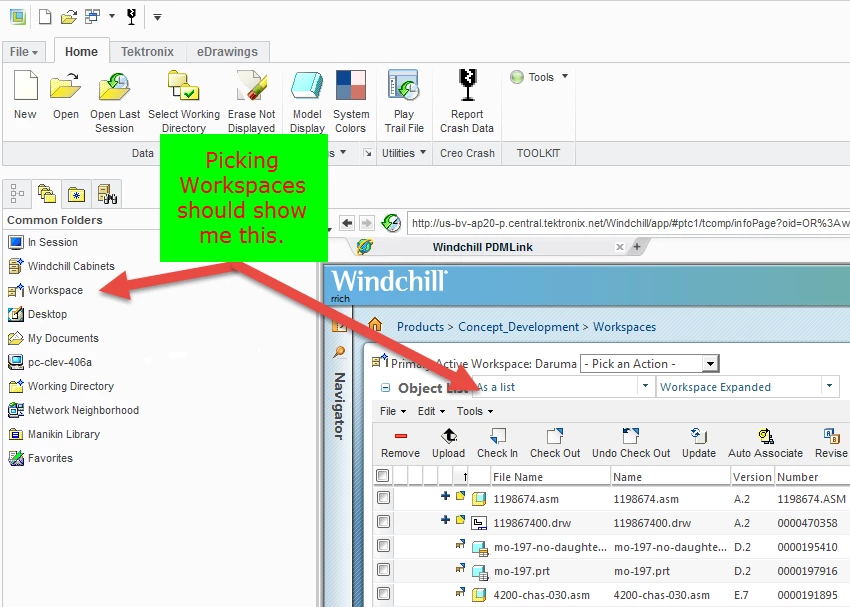Check the box for 4200-chas-030.asm row

(383, 593)
